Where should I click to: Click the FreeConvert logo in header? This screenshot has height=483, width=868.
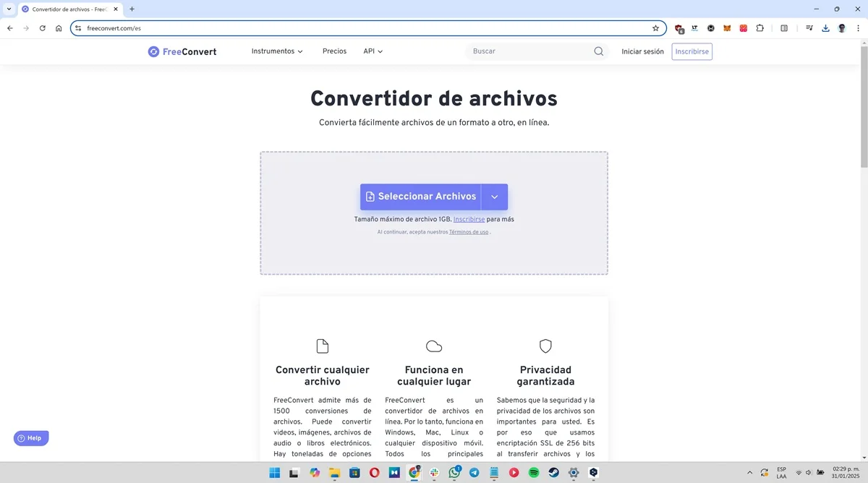pyautogui.click(x=182, y=51)
